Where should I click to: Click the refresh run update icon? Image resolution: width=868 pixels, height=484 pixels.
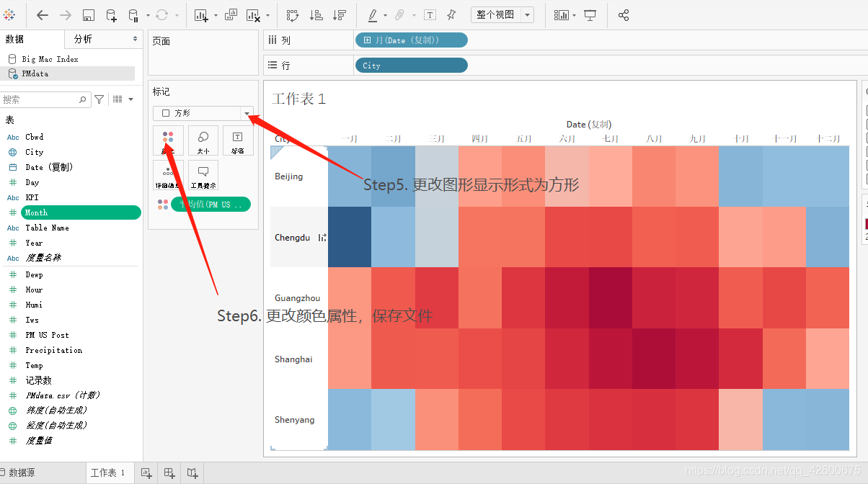[x=161, y=15]
